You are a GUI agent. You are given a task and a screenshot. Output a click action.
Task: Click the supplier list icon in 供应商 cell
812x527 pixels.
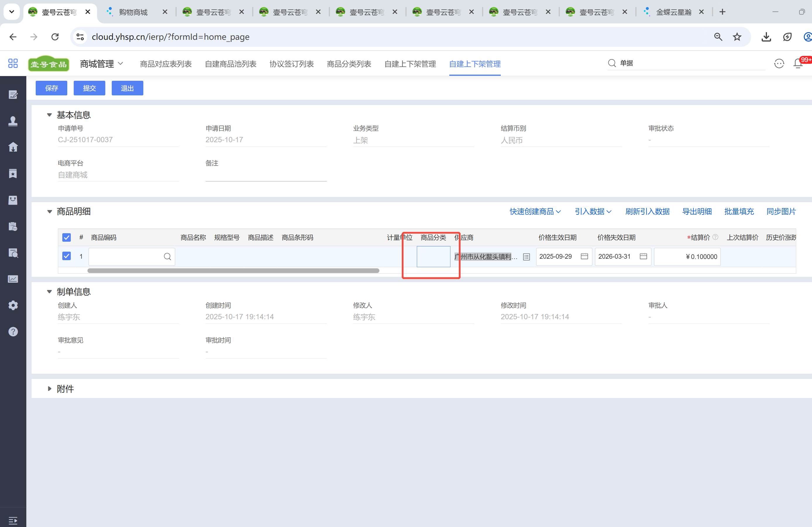527,257
